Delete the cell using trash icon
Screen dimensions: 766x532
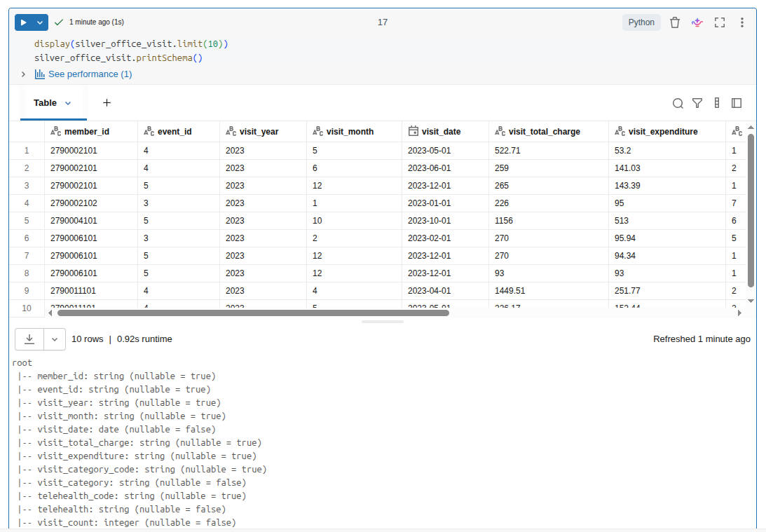[x=674, y=22]
